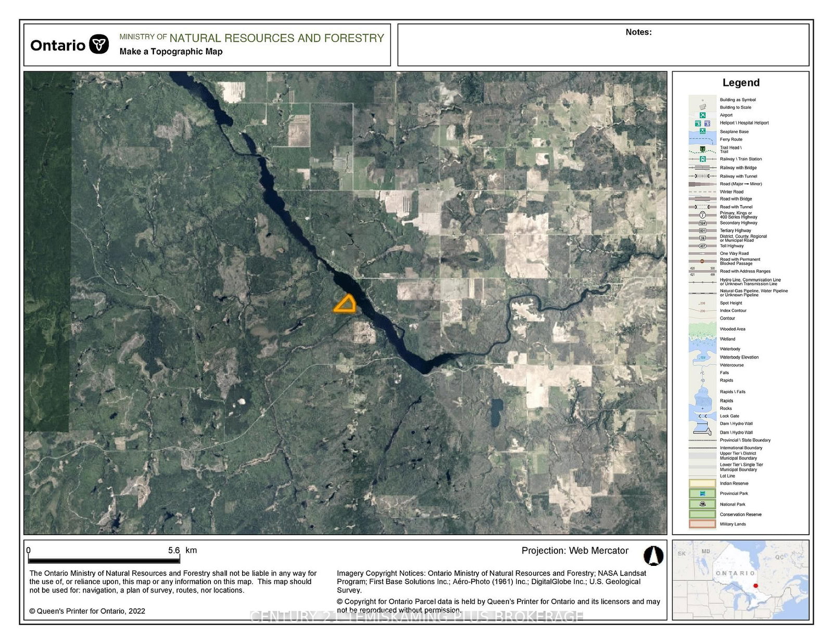Click the north arrow compass icon
Image resolution: width=833 pixels, height=644 pixels.
653,555
